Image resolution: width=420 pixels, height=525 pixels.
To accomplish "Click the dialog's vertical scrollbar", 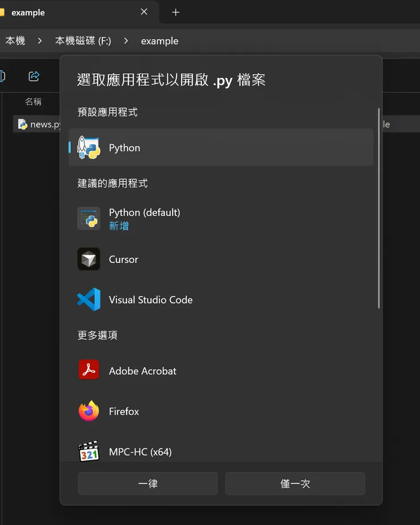I will [x=379, y=208].
